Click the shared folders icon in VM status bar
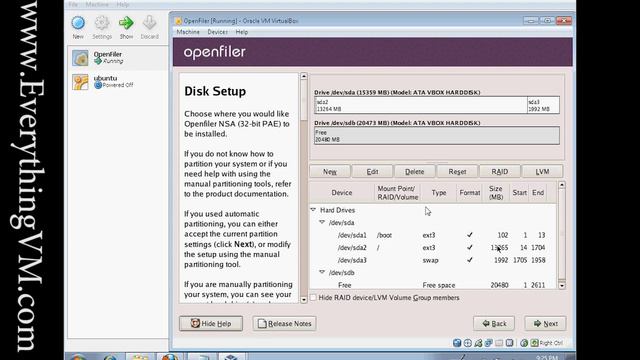This screenshot has height=360, width=640. pos(499,343)
